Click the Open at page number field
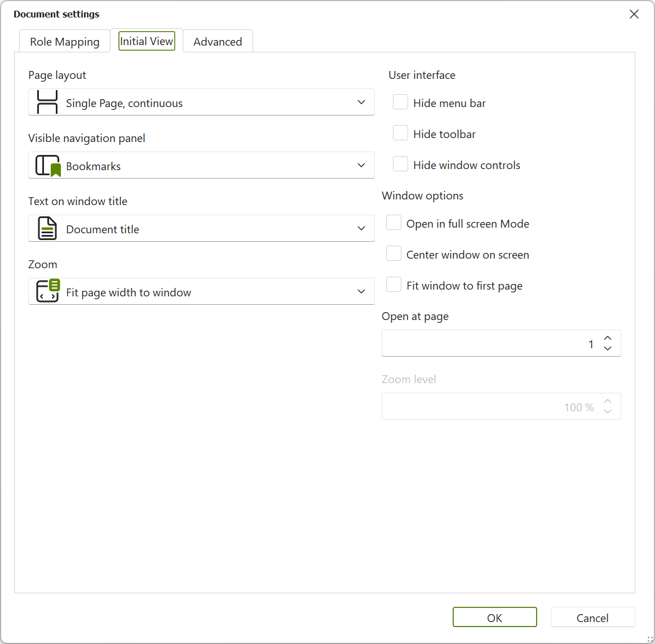This screenshot has width=655, height=644. [501, 343]
